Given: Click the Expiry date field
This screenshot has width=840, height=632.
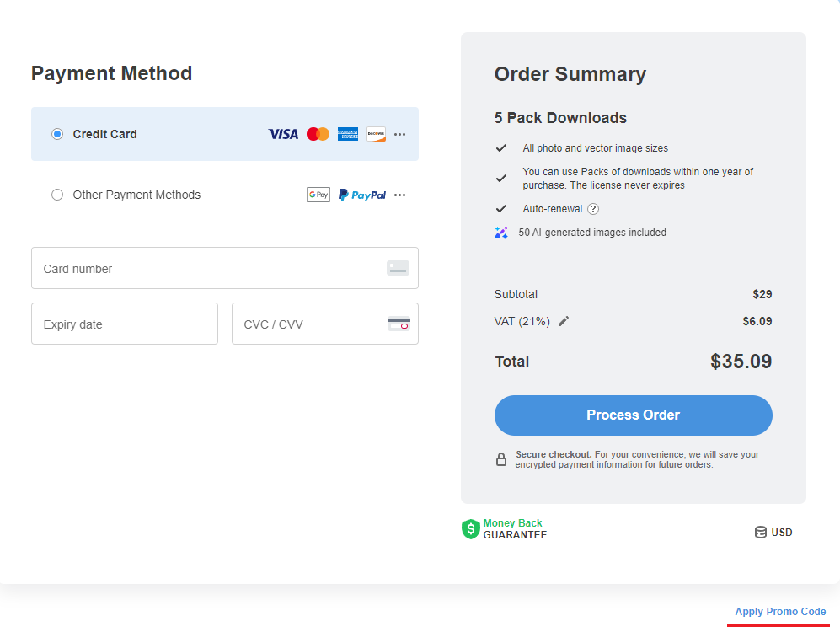Looking at the screenshot, I should [x=125, y=324].
